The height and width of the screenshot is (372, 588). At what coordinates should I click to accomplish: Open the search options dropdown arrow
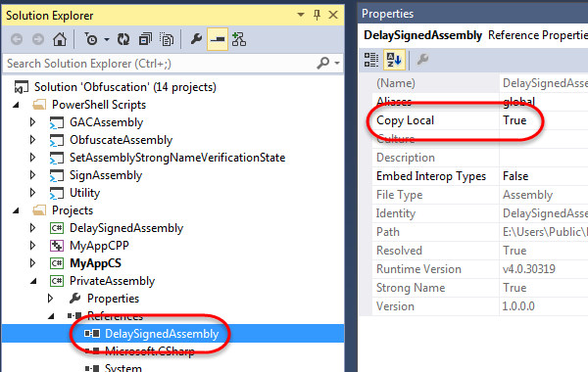(x=337, y=63)
